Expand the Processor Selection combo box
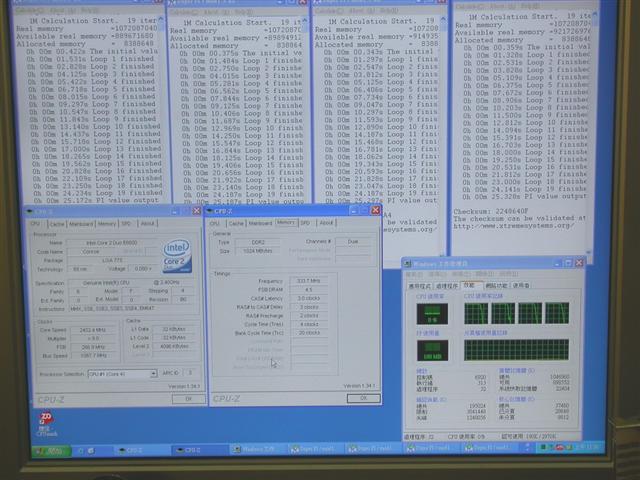This screenshot has width=640, height=480. pyautogui.click(x=122, y=373)
